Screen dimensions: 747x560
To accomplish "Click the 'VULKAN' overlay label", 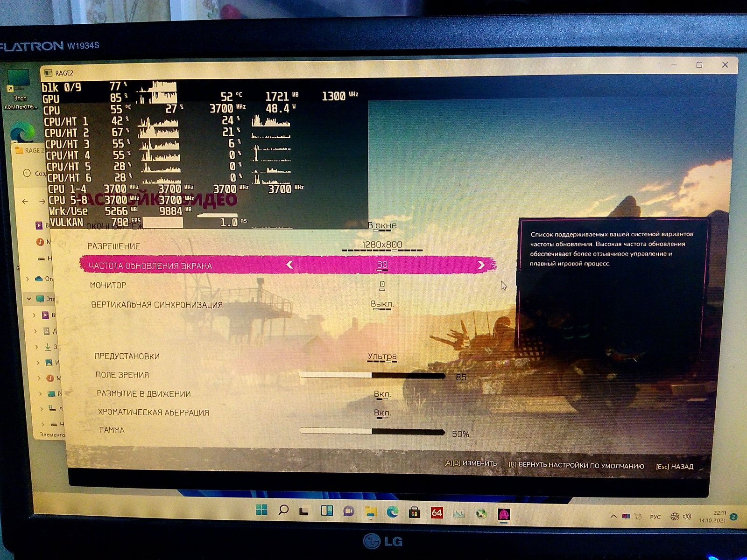I will click(x=66, y=222).
